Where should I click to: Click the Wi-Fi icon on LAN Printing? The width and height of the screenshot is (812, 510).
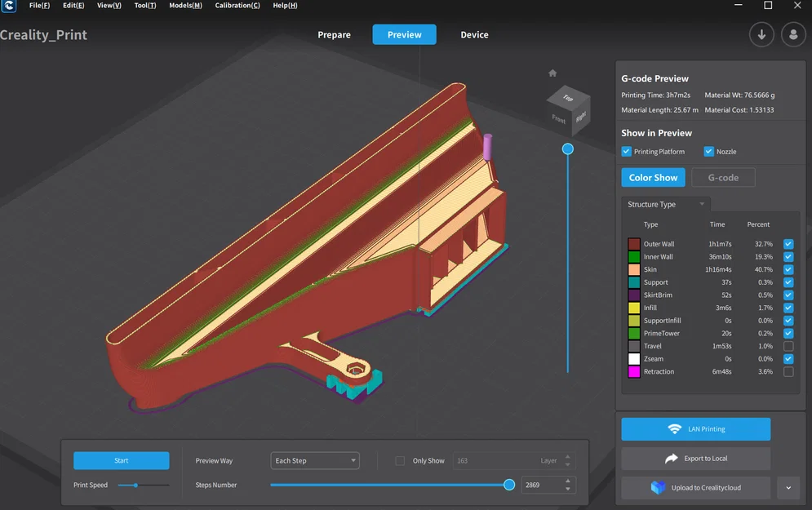click(674, 428)
